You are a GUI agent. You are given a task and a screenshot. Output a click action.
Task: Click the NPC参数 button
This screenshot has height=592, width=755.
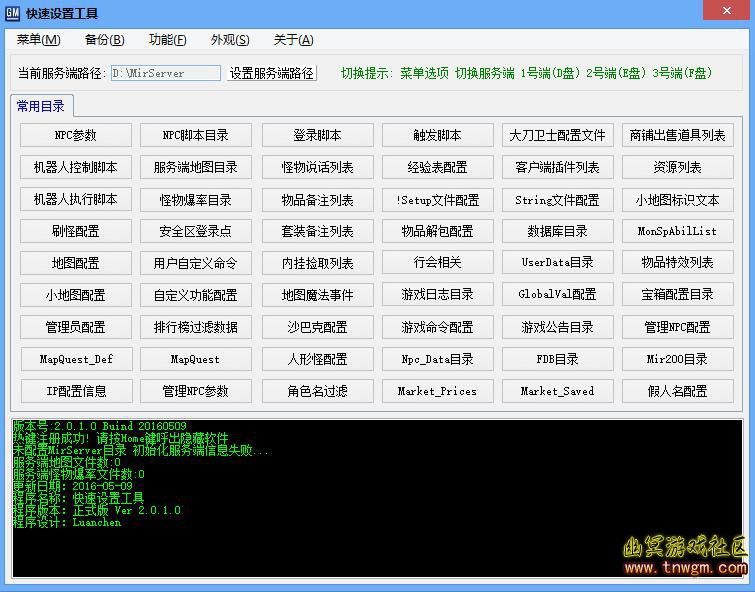click(76, 135)
